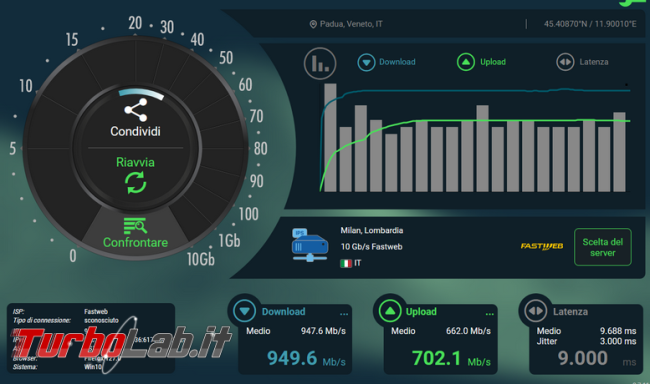Click the Latenza result panel icon
Viewport: 650px width, 384px height.
point(536,311)
